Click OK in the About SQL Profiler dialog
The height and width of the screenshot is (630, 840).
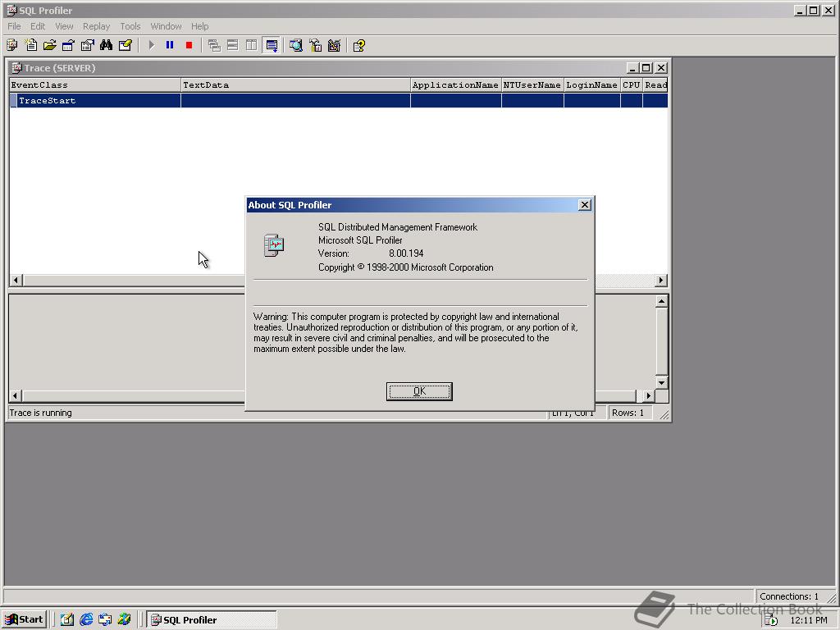point(419,391)
